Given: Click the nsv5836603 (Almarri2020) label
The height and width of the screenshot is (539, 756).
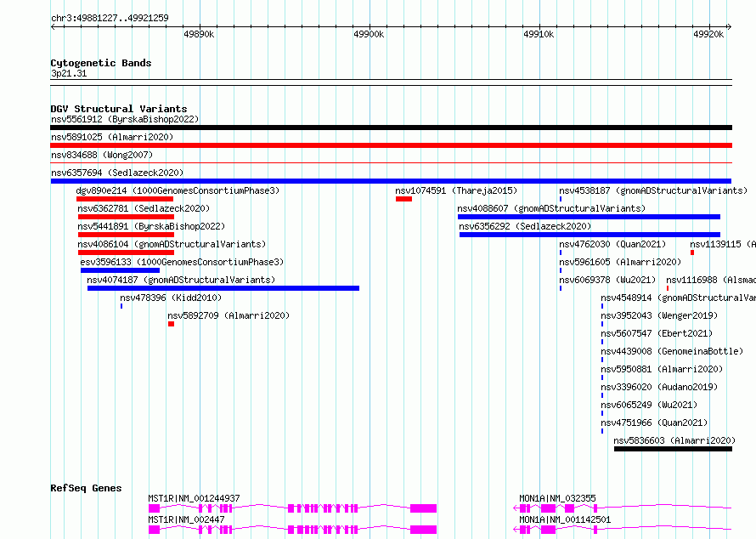Looking at the screenshot, I should (x=674, y=440).
